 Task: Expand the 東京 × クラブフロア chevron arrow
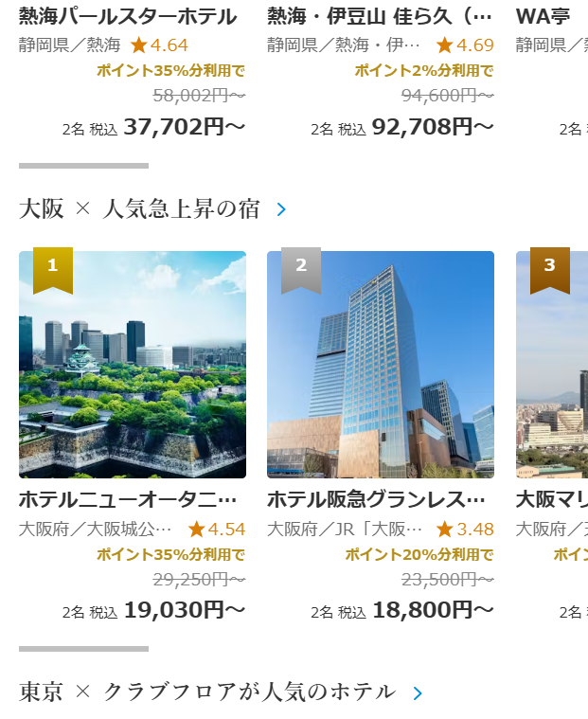coord(418,693)
